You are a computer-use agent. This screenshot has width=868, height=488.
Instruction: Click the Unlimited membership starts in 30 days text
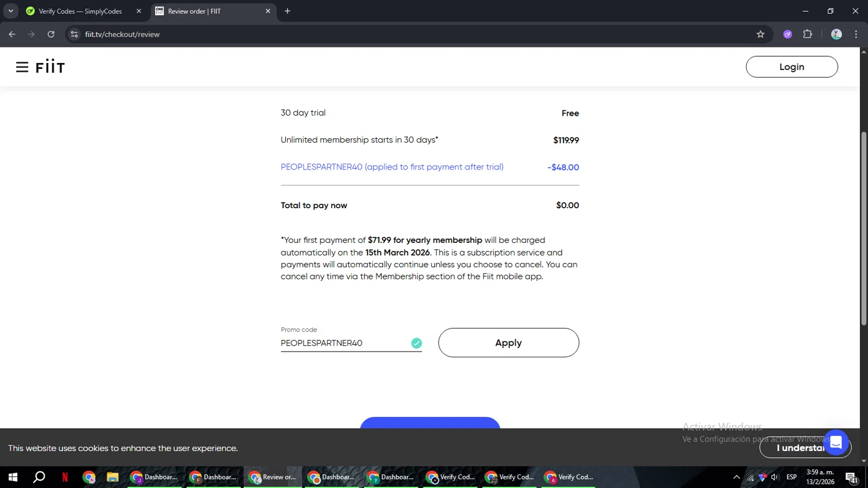click(359, 140)
